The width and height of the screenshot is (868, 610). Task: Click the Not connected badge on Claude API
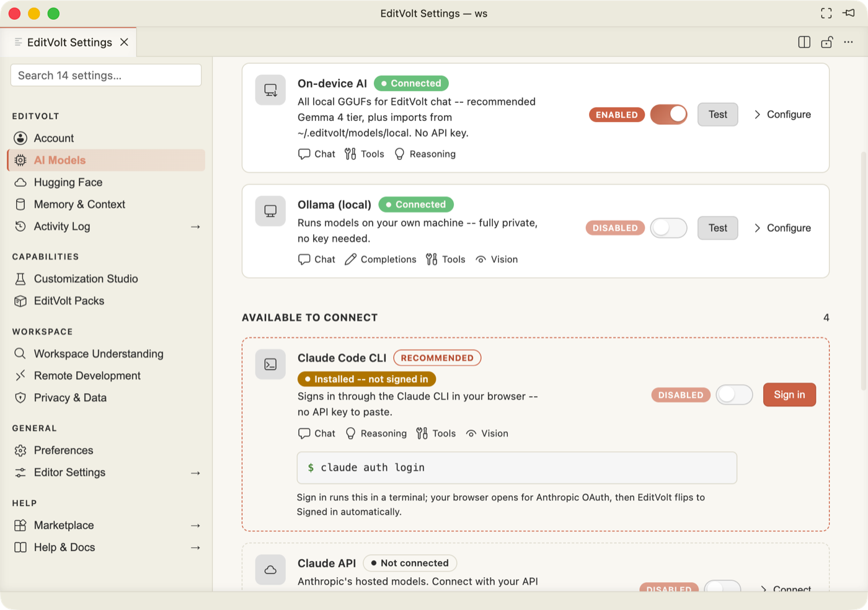[x=410, y=563]
